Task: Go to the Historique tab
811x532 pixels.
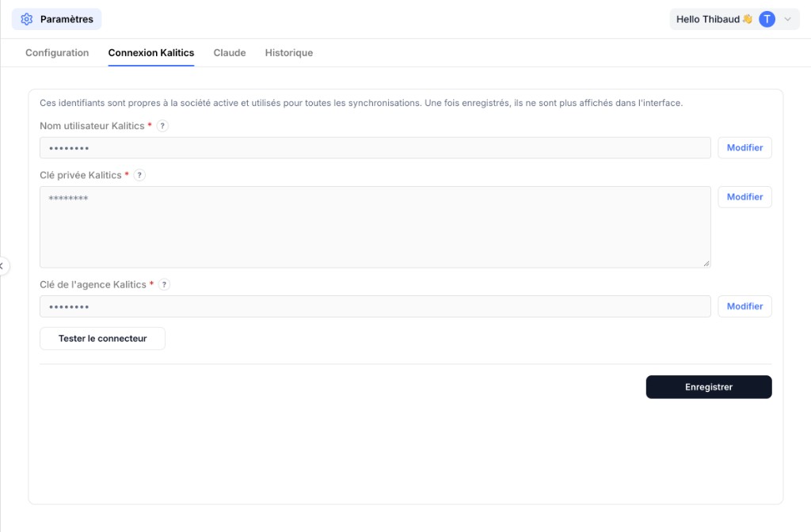Action: [x=288, y=53]
